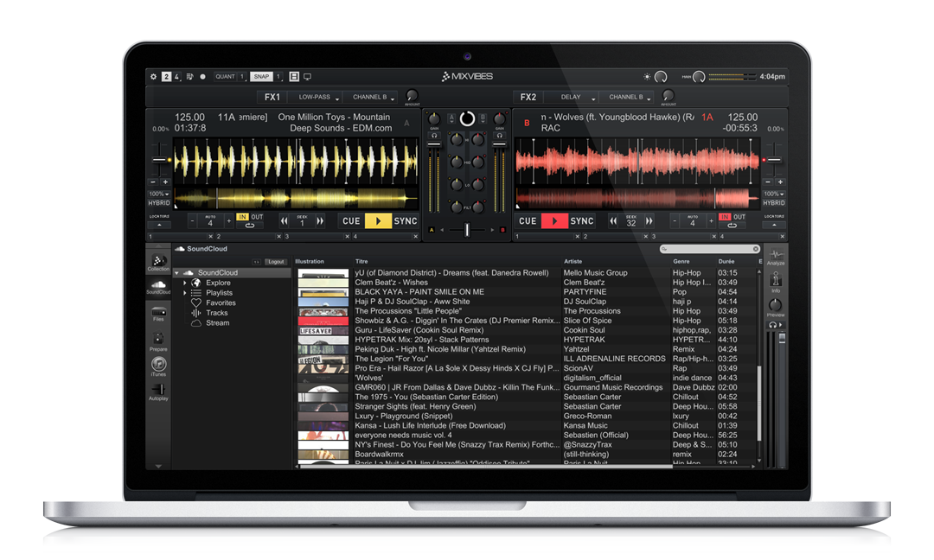
Task: Toggle headphone cue for channel A
Action: [x=434, y=136]
